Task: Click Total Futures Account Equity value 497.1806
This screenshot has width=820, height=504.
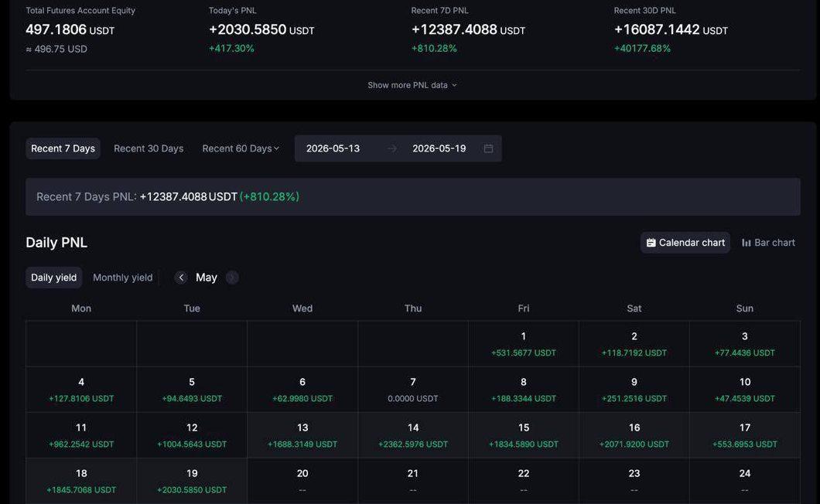Action: [x=56, y=30]
